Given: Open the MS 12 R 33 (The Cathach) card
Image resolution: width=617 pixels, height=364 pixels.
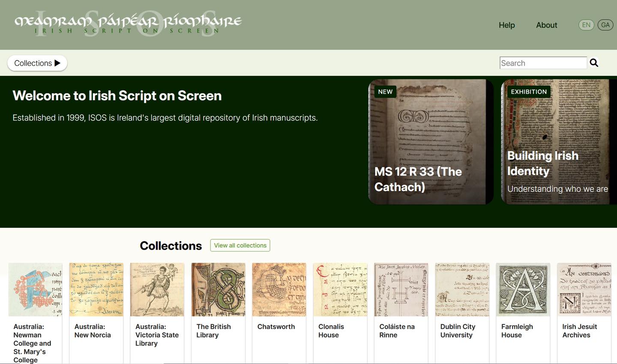Looking at the screenshot, I should pos(431,142).
